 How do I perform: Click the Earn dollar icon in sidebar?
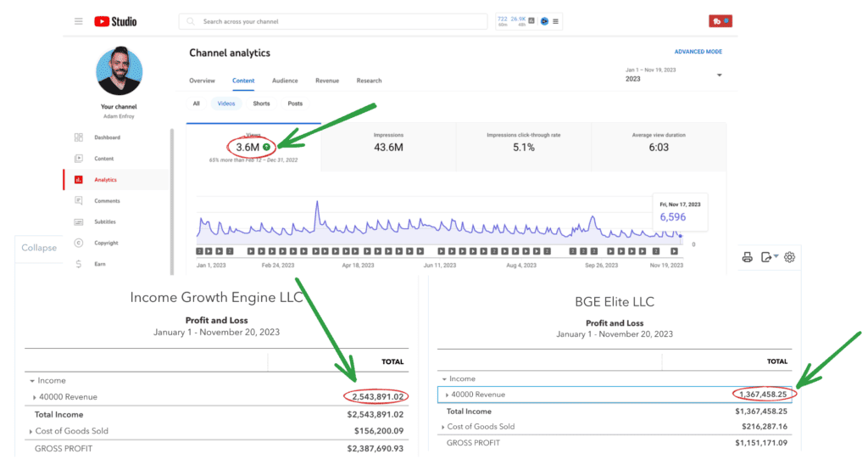click(x=79, y=265)
